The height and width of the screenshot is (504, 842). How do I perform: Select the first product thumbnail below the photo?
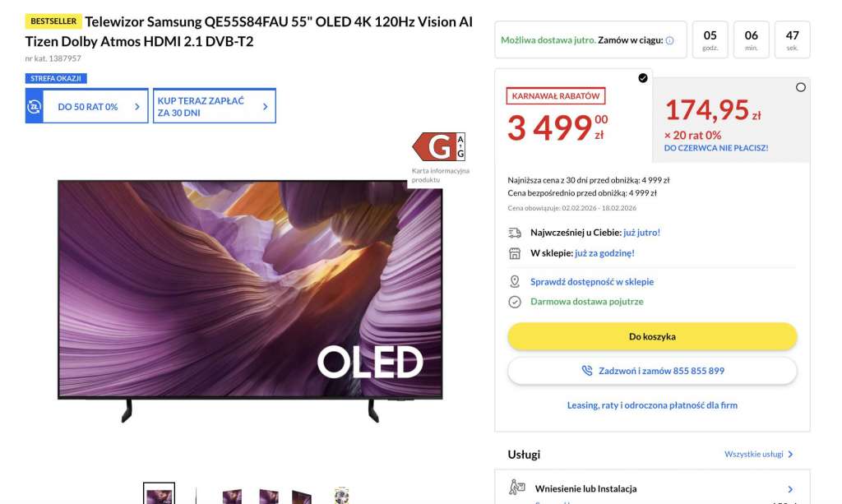tap(158, 494)
